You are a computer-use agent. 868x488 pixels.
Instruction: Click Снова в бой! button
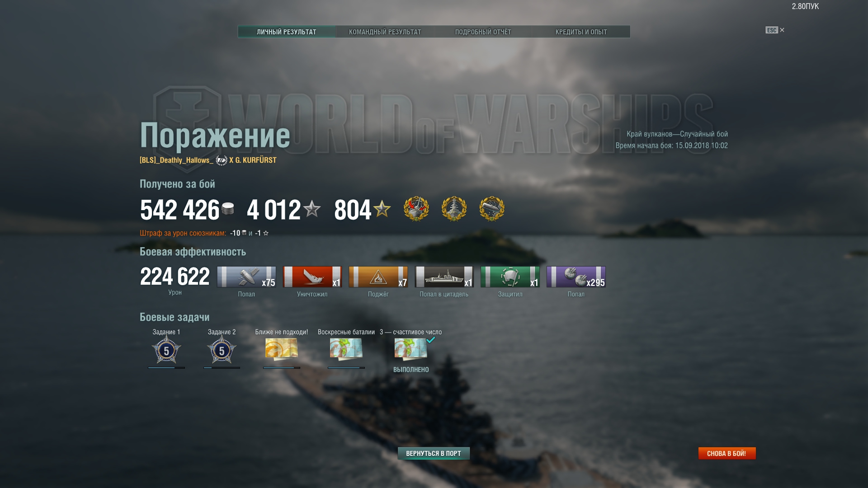click(727, 453)
